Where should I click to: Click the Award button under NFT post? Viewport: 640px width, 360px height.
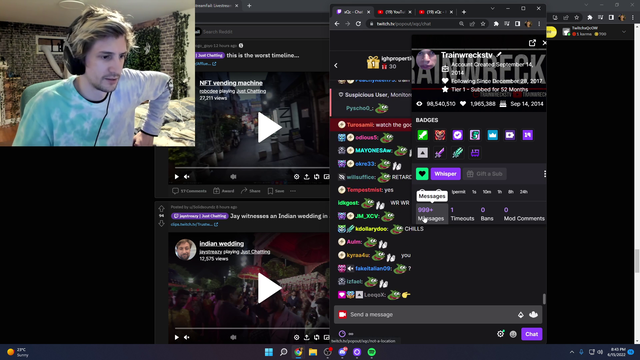point(224,191)
